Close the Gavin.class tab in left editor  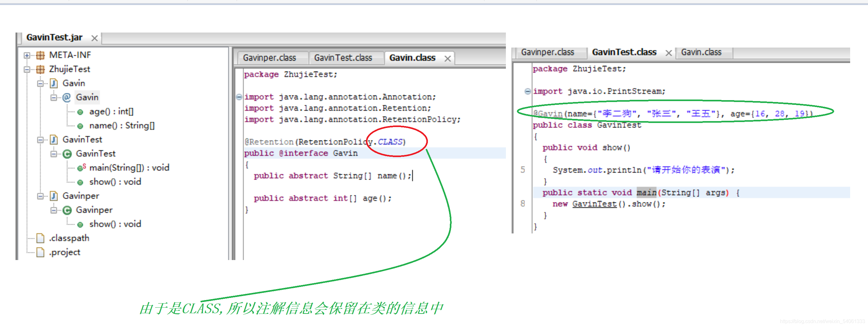[x=448, y=59]
